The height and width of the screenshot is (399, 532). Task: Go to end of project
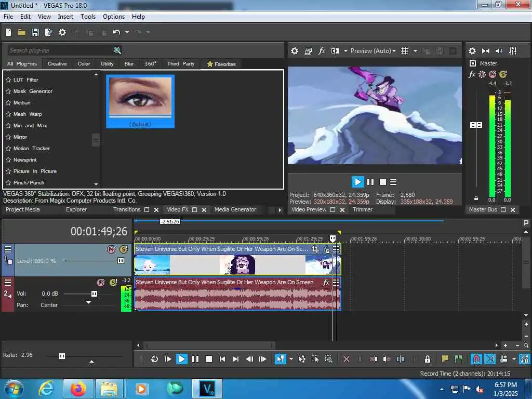236,359
